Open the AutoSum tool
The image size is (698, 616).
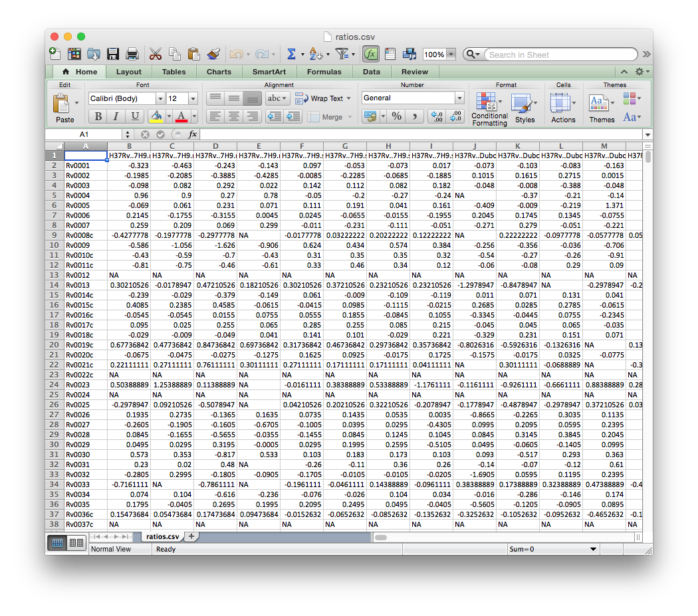[291, 54]
